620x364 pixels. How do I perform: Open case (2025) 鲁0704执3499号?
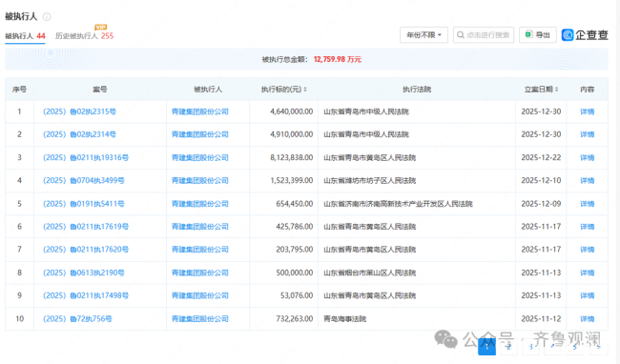(83, 180)
